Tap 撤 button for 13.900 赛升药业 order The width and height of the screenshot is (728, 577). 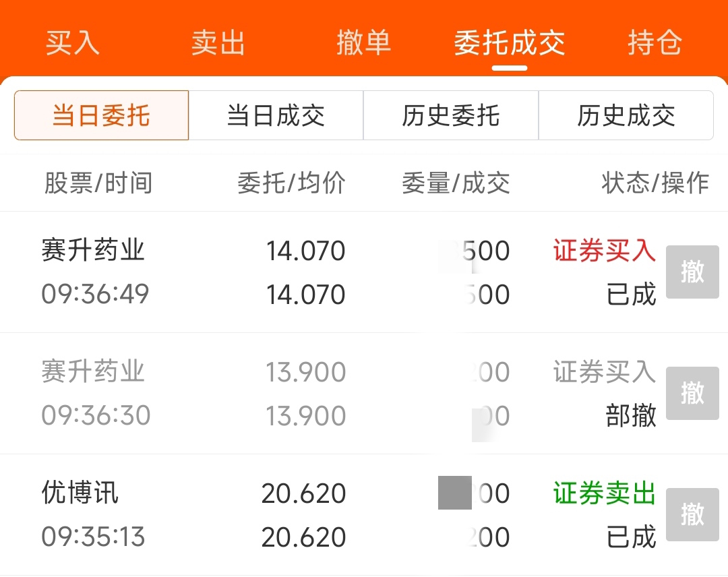(x=692, y=393)
